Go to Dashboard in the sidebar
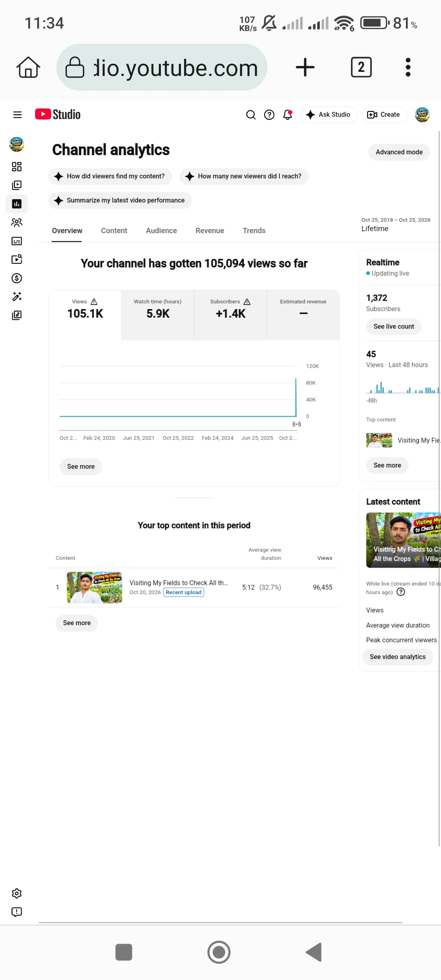This screenshot has height=980, width=441. point(17,167)
